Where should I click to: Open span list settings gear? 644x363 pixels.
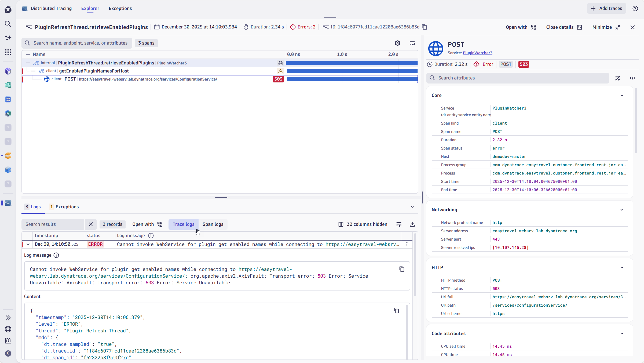397,43
